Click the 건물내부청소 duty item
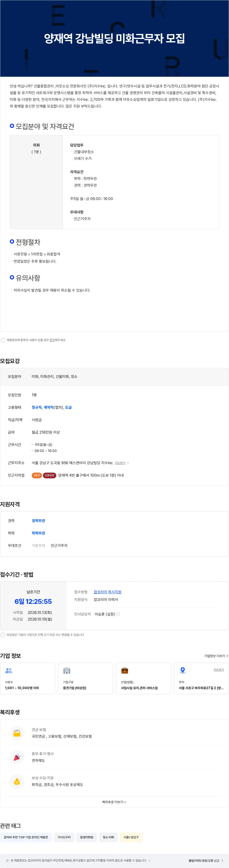 tap(84, 152)
